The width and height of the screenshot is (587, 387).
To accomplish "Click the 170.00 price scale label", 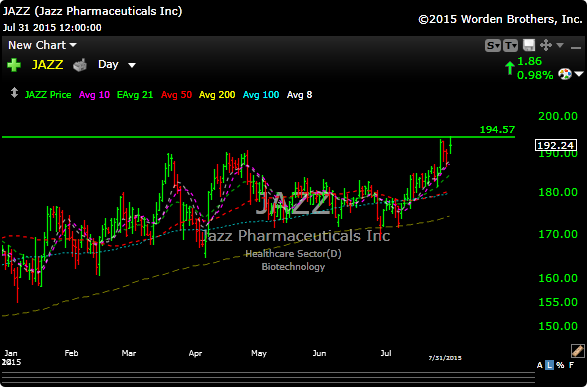I will (558, 234).
